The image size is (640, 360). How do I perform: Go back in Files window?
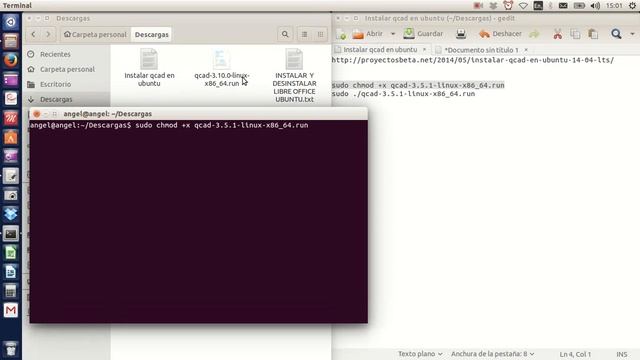(x=33, y=34)
